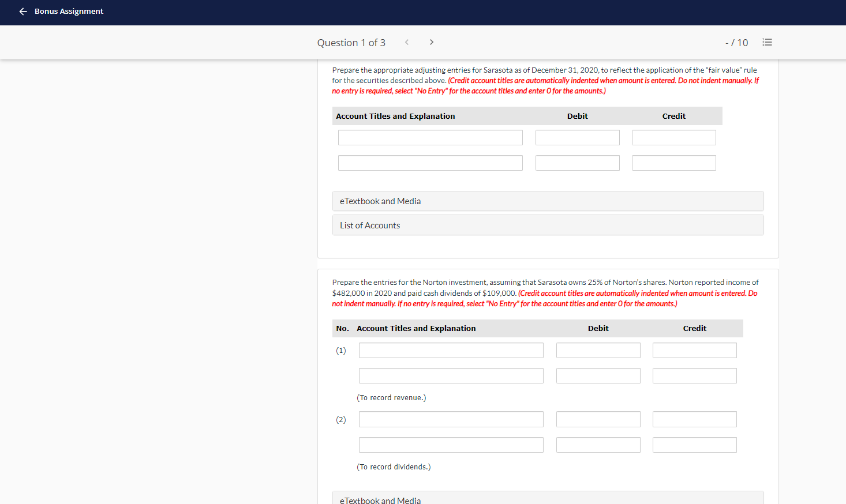Click the account title field in row (1)
Viewport: 846px width, 504px height.
pyautogui.click(x=451, y=350)
